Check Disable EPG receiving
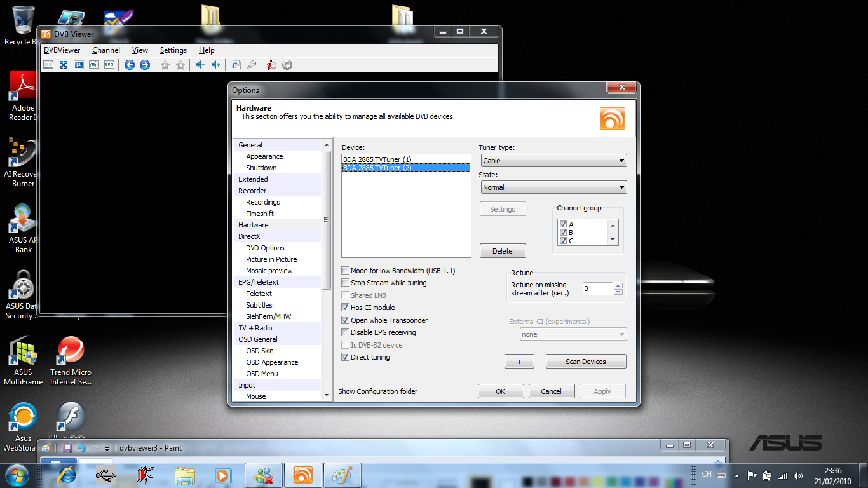Image resolution: width=868 pixels, height=488 pixels. [346, 332]
